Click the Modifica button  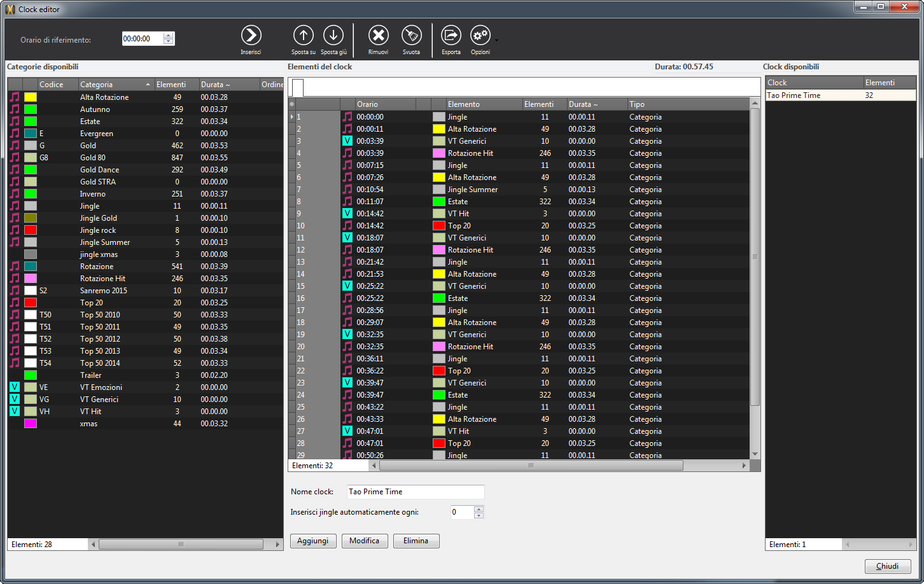tap(365, 541)
